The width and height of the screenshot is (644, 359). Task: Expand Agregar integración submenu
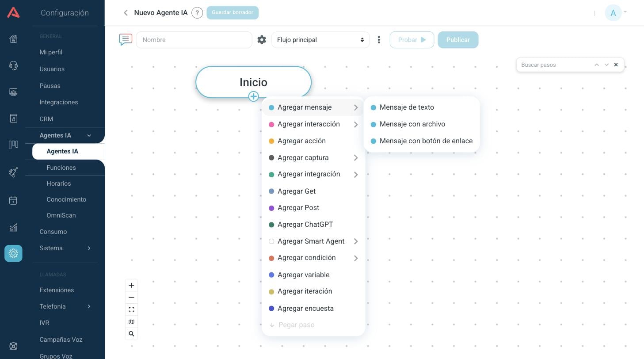pos(356,174)
